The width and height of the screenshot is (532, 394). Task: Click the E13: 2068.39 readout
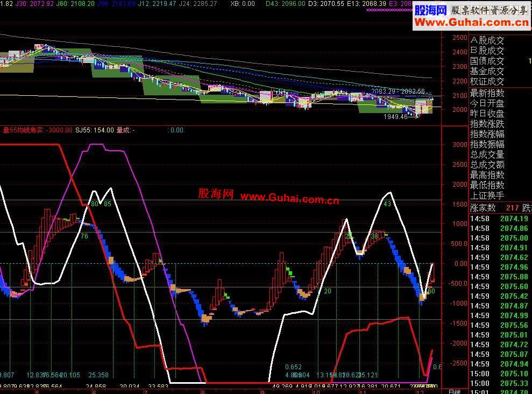tap(366, 4)
